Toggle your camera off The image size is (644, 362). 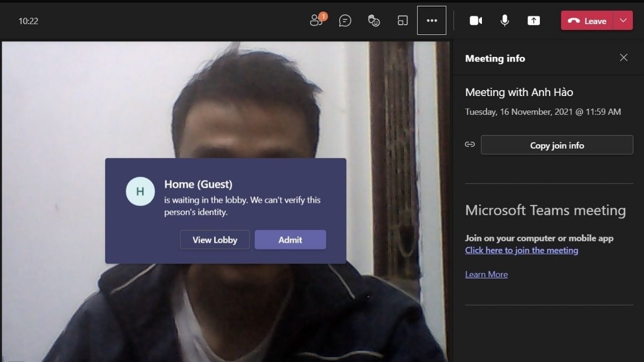[x=475, y=20]
